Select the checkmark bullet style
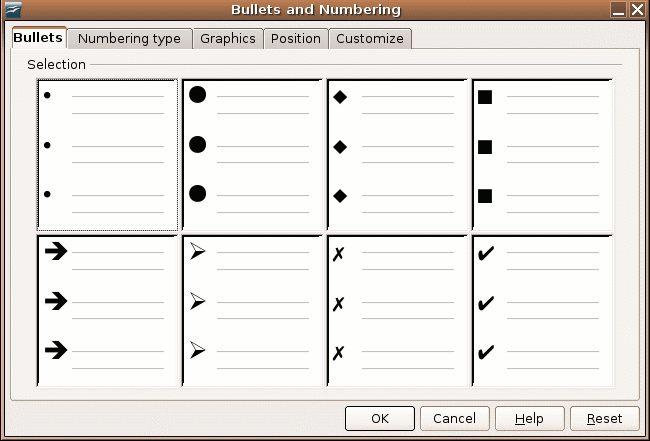Screen dimensions: 650x441 542,311
